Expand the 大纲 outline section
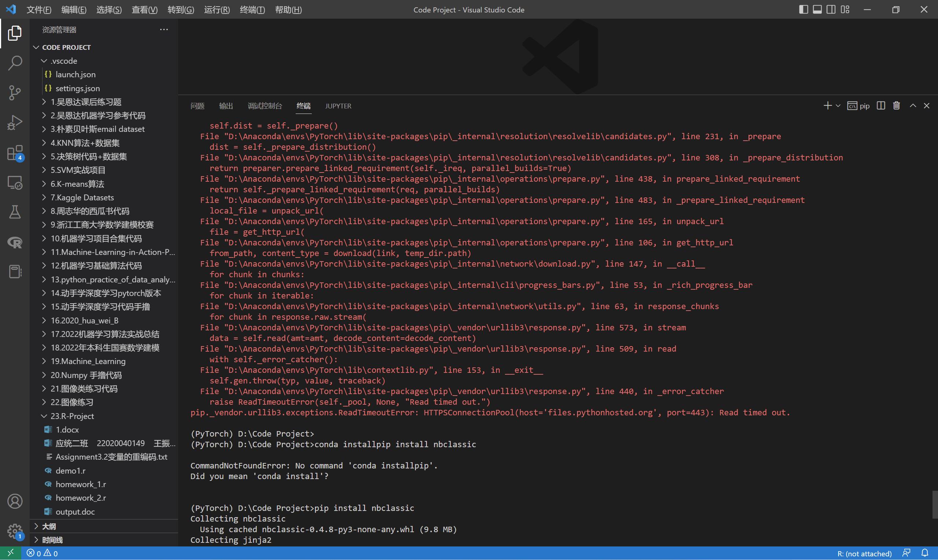Screen dimensions: 938x560 104,526
